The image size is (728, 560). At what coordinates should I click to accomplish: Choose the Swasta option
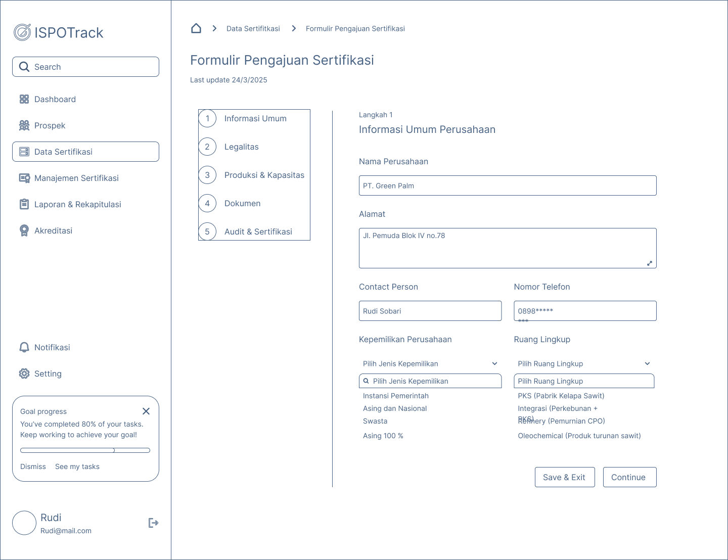point(375,421)
